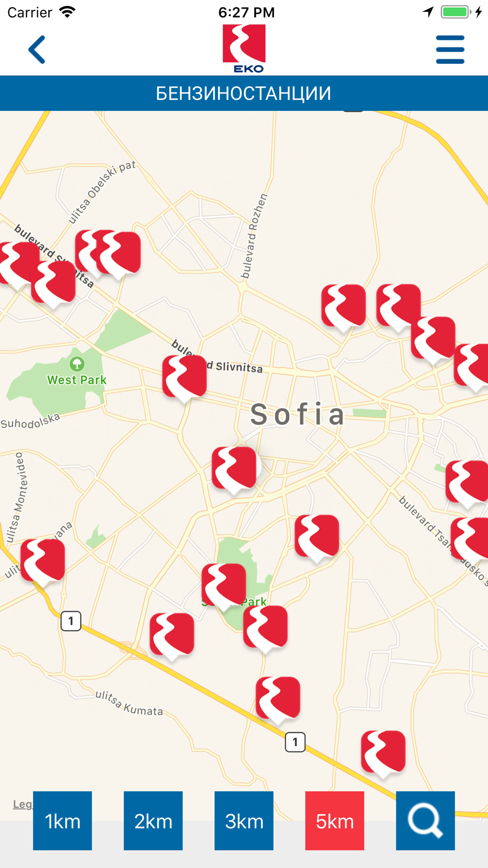The height and width of the screenshot is (868, 488).
Task: Open the map Legal link
Action: click(x=22, y=804)
